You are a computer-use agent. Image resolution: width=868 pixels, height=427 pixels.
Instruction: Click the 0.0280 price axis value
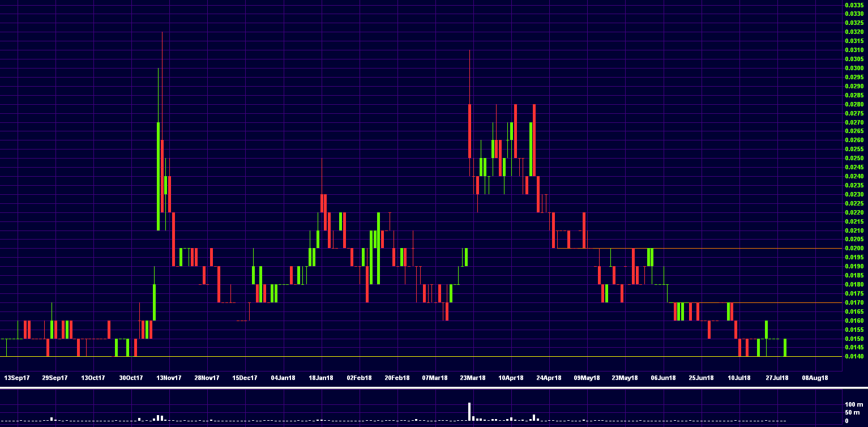[854, 104]
